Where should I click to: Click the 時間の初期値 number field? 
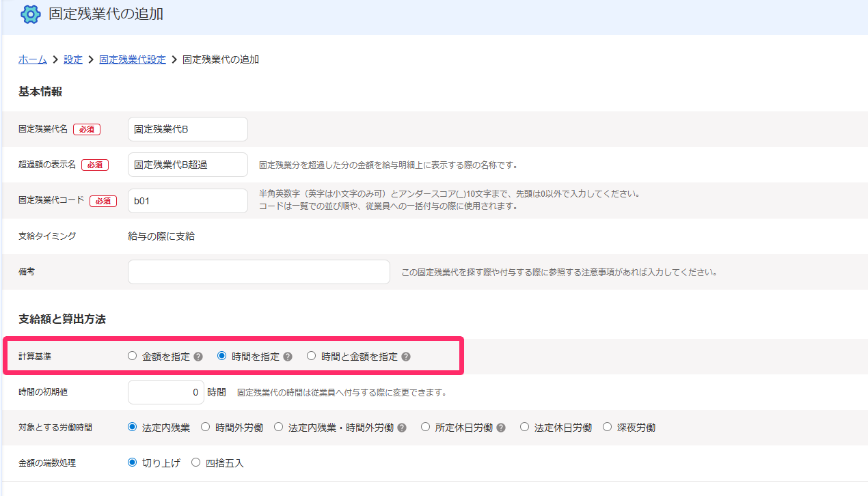pyautogui.click(x=166, y=392)
